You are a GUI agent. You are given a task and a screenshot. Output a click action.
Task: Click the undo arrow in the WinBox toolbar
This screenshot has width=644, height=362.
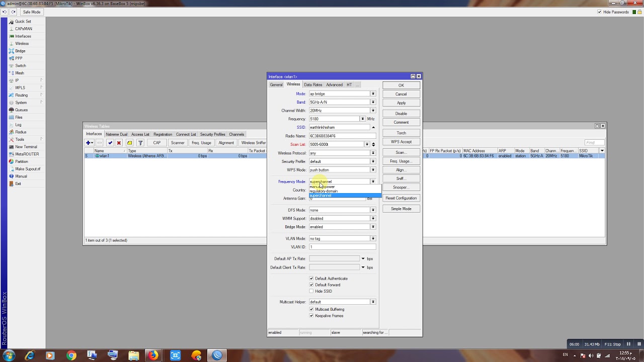(5, 12)
